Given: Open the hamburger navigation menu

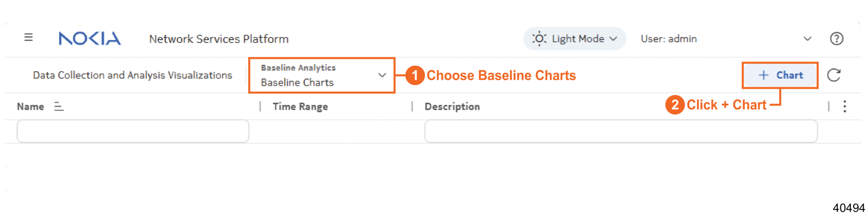Looking at the screenshot, I should coord(29,38).
